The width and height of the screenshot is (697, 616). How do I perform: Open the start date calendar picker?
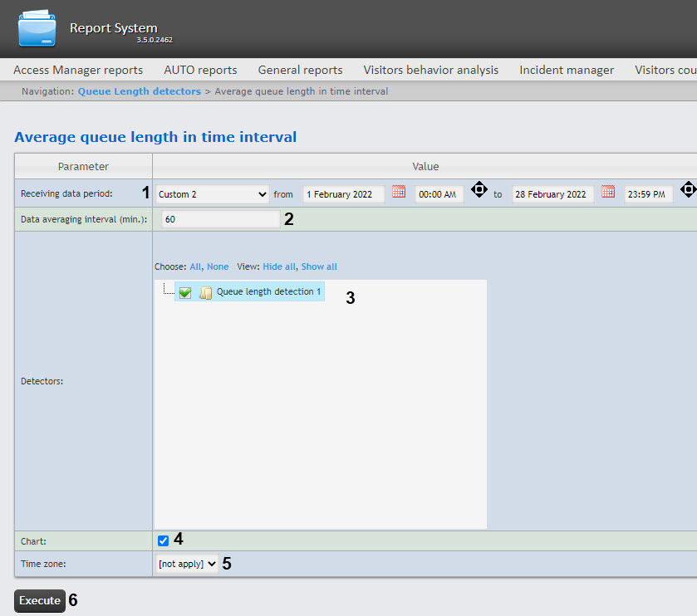[x=399, y=192]
